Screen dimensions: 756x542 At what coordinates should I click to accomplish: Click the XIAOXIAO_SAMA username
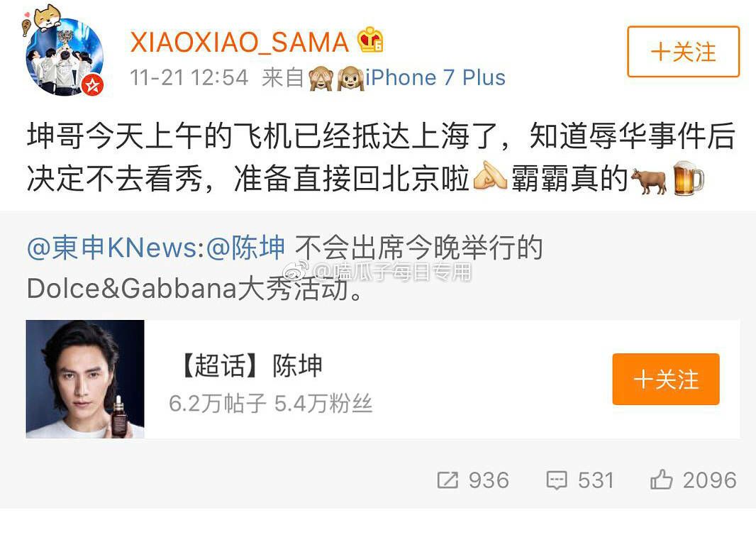[240, 43]
